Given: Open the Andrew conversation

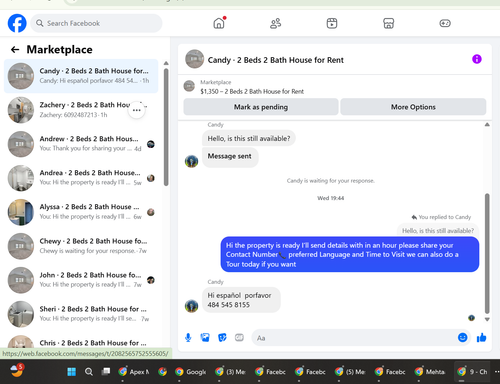Looking at the screenshot, I should [x=81, y=144].
